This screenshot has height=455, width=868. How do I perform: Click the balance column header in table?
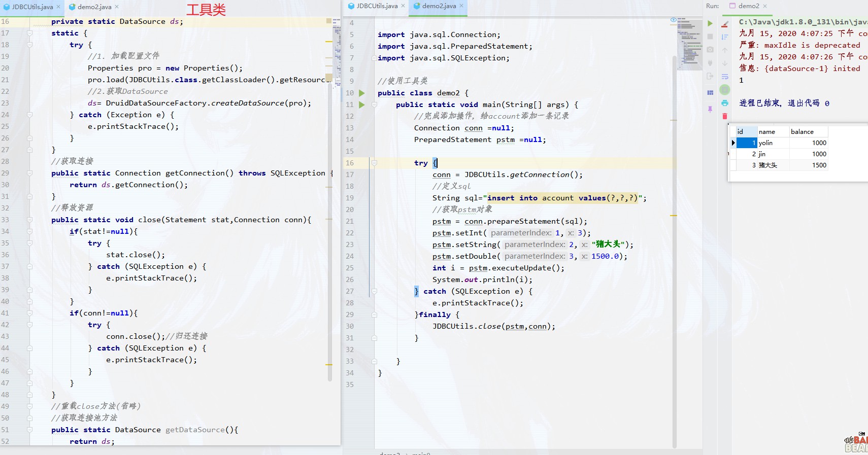(809, 131)
